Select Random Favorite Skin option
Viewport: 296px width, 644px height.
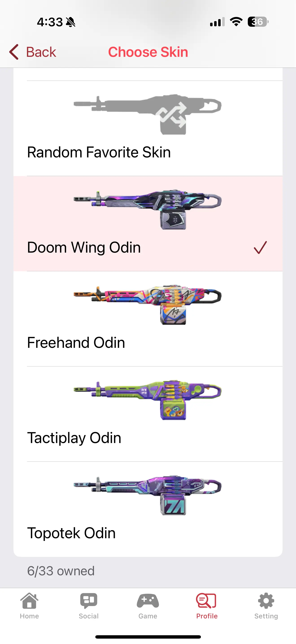point(148,128)
